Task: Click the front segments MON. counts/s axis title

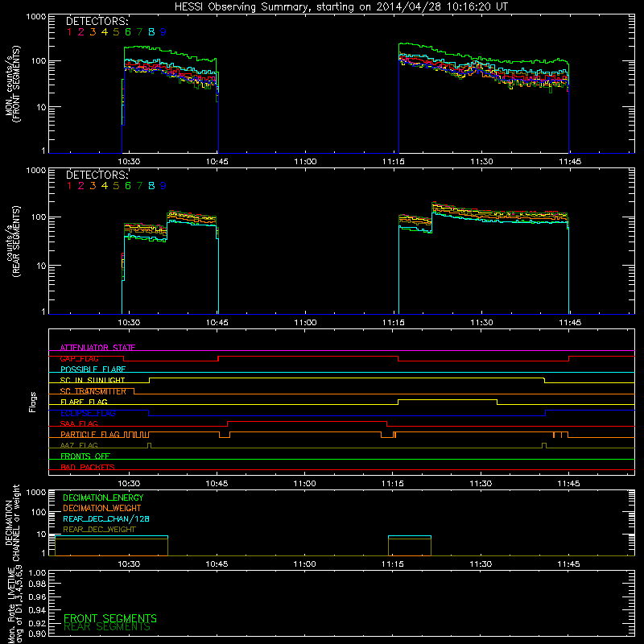Action: [x=12, y=84]
